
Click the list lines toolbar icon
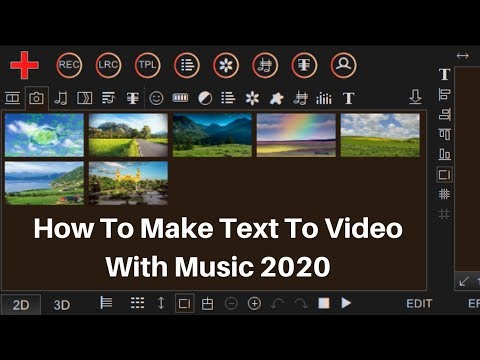[x=228, y=98]
